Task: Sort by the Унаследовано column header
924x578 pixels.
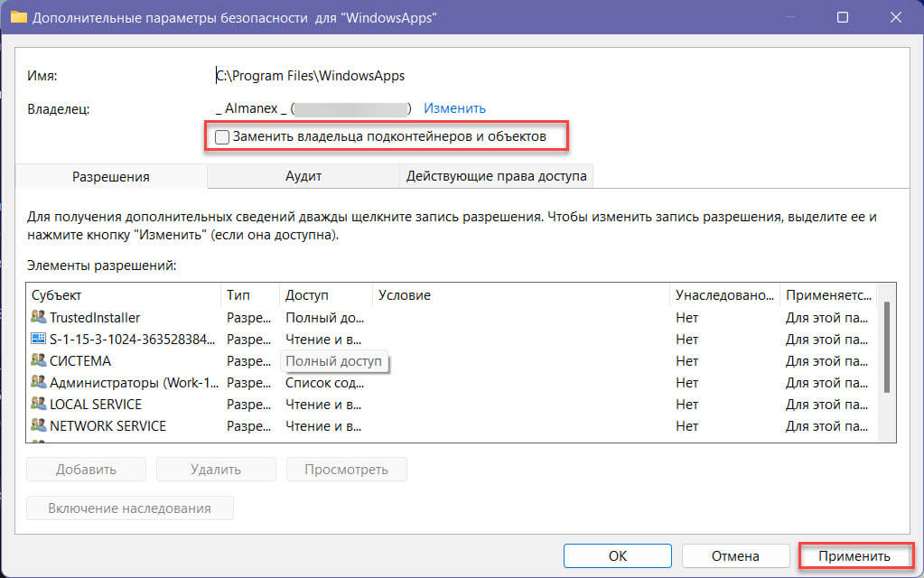Action: point(724,295)
